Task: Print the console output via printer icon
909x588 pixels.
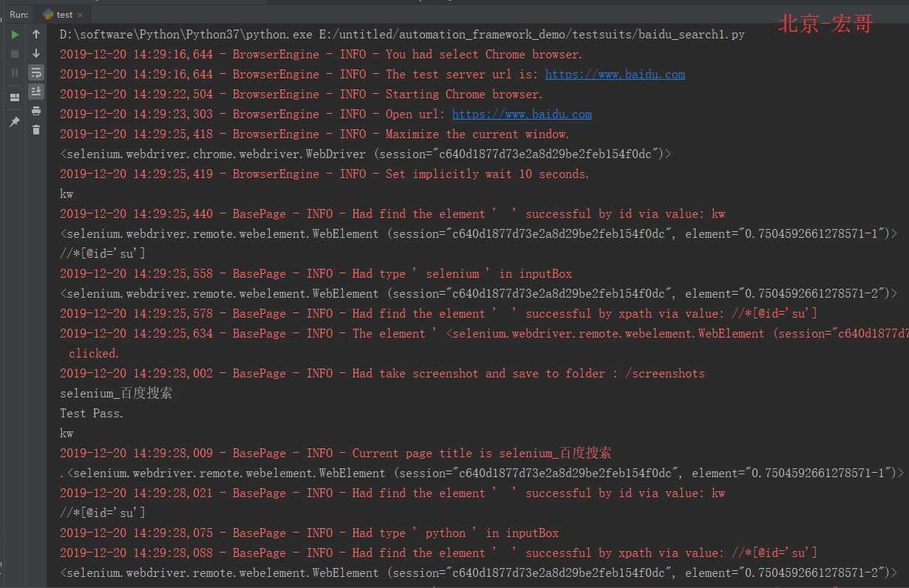Action: [36, 111]
